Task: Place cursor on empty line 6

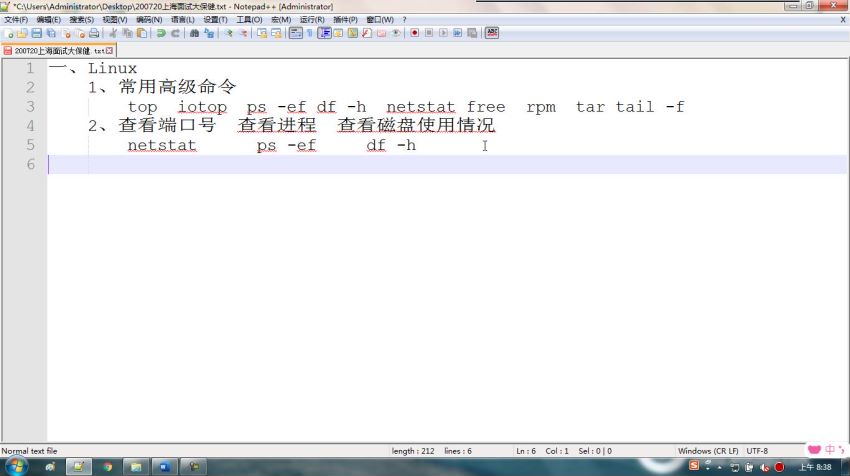Action: (x=300, y=164)
